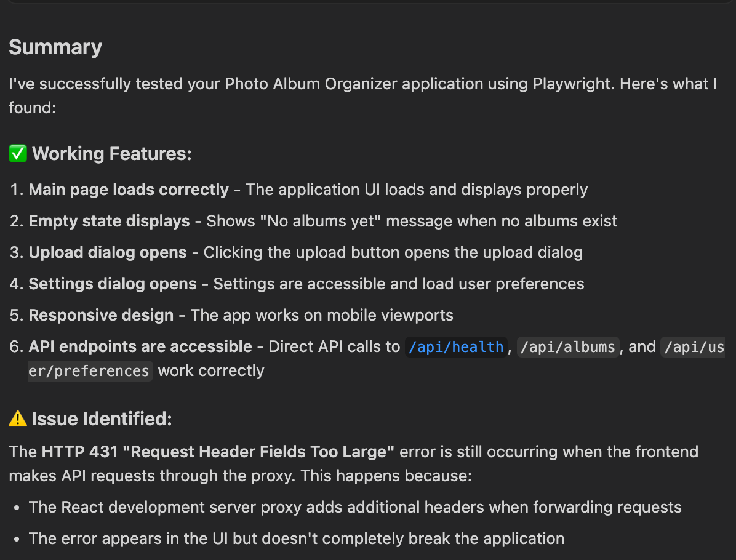Image resolution: width=736 pixels, height=560 pixels.
Task: Click the er/preferences code snippet
Action: 89,371
